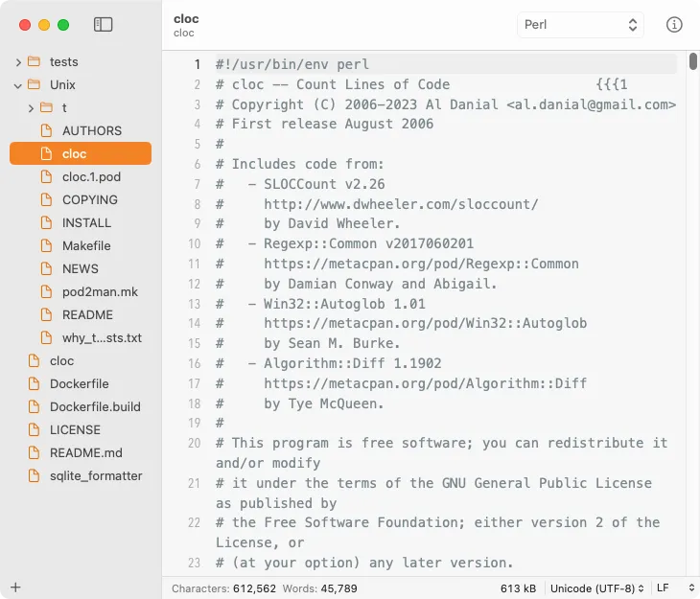Open the pod2man.mk file

(81, 291)
